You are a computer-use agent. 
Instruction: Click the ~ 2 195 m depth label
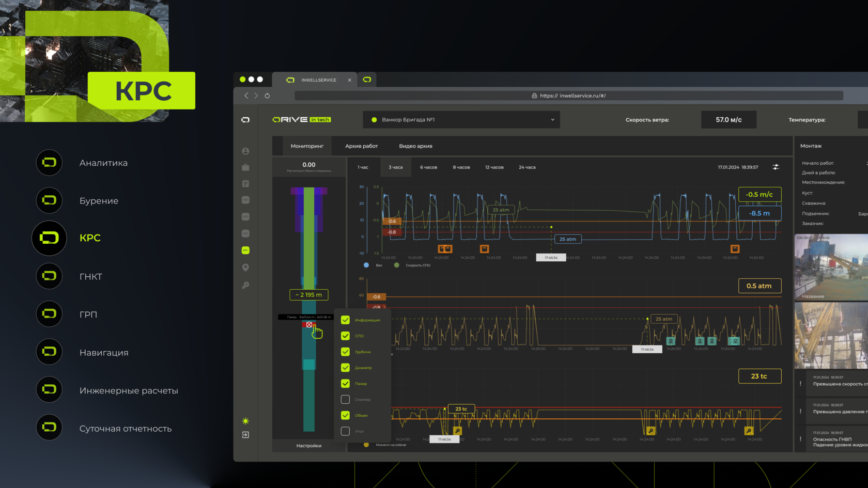pyautogui.click(x=309, y=295)
